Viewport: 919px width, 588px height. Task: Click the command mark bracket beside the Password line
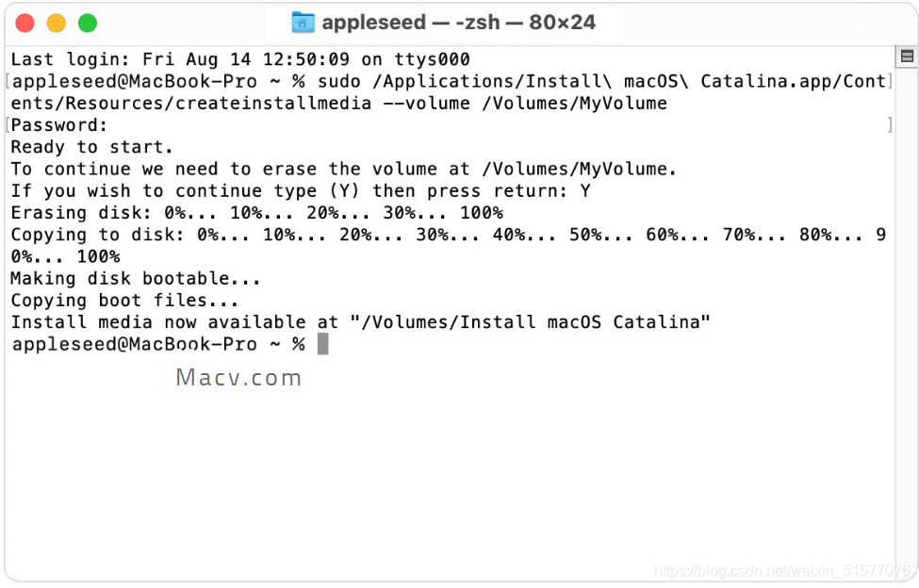click(x=7, y=124)
